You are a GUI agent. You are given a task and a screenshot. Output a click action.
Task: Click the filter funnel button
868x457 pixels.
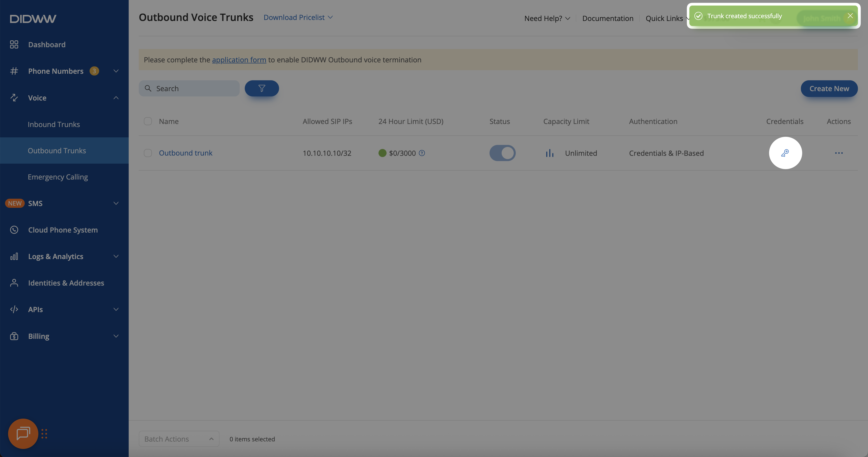coord(261,88)
